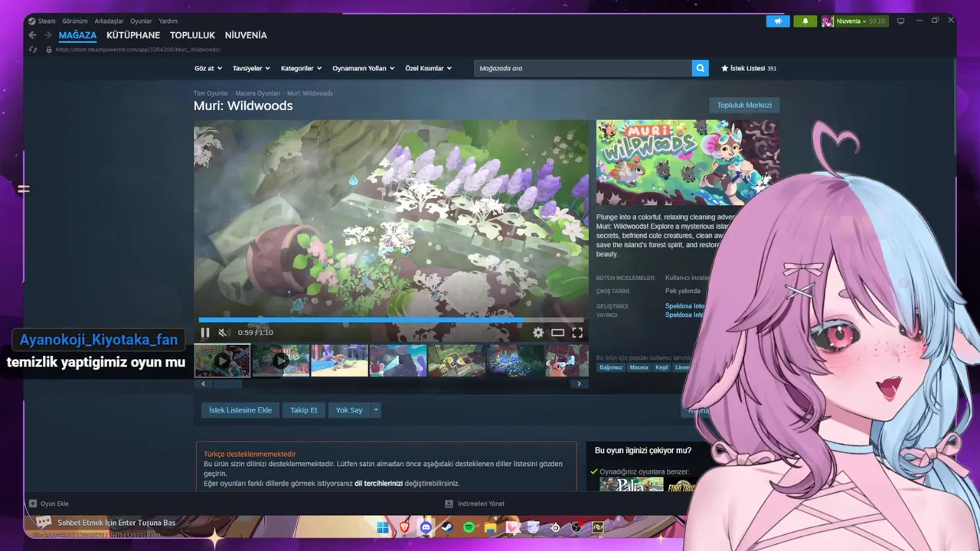Image resolution: width=980 pixels, height=551 pixels.
Task: Click the Yok Say button
Action: pos(349,410)
